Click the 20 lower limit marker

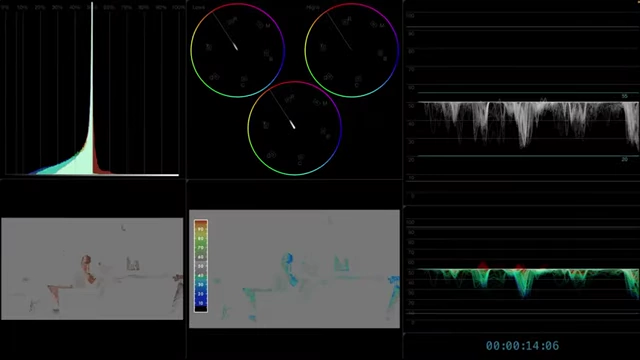coord(624,159)
